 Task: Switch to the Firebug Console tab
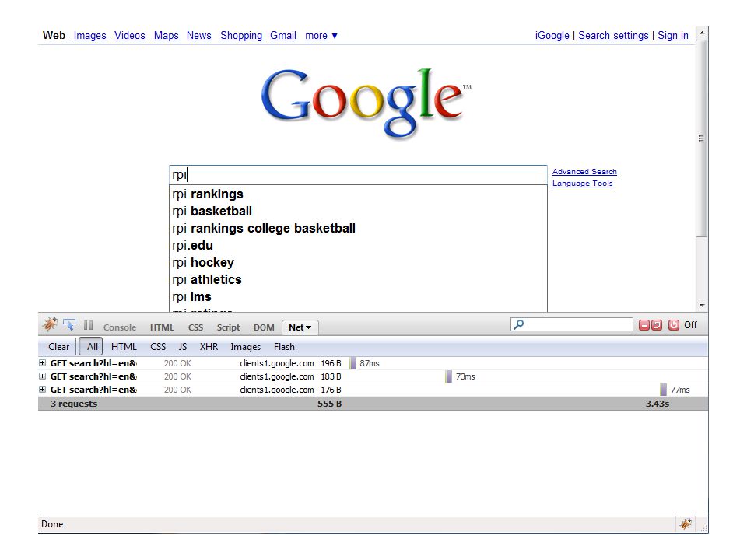coord(120,327)
